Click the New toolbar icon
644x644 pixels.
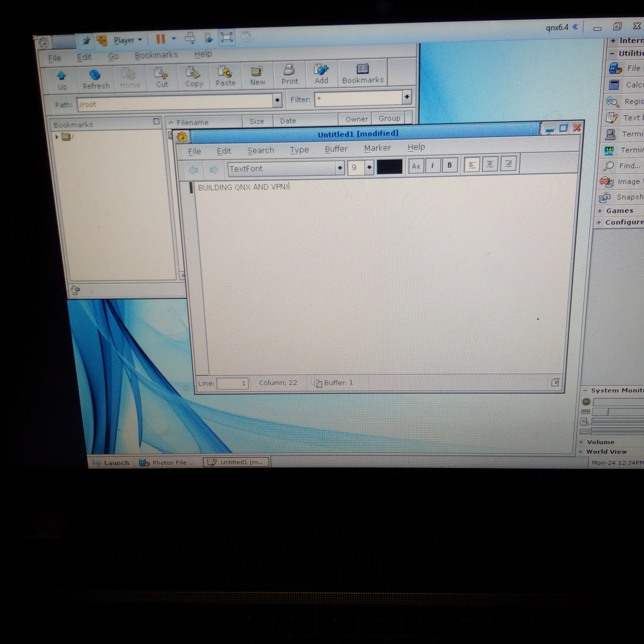pos(257,75)
